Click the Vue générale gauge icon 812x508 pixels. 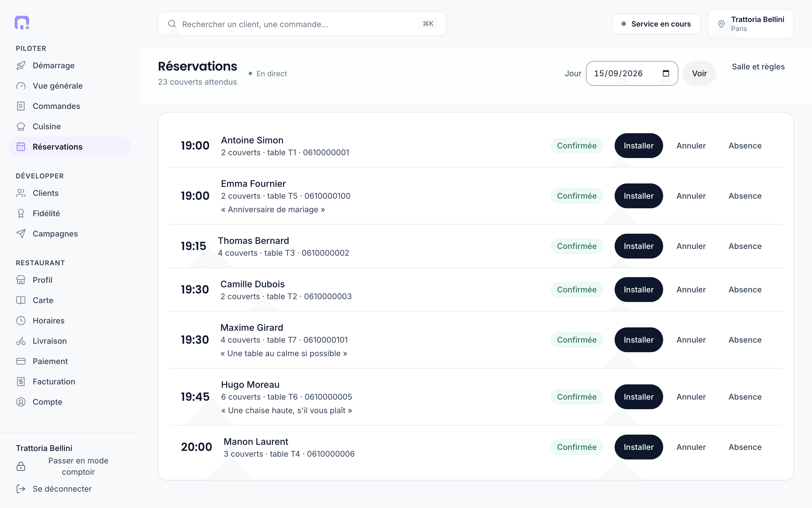pyautogui.click(x=21, y=86)
